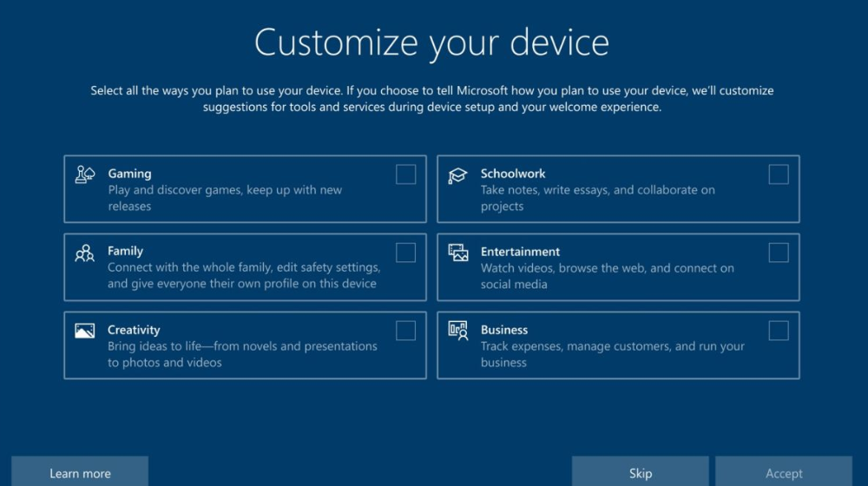This screenshot has width=868, height=486.
Task: Click the Schoolwork graduation cap icon
Action: tap(457, 175)
